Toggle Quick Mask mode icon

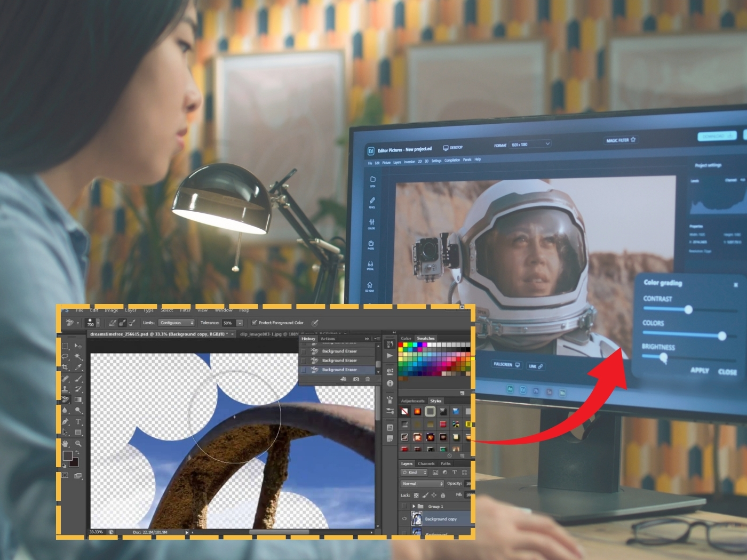click(65, 475)
